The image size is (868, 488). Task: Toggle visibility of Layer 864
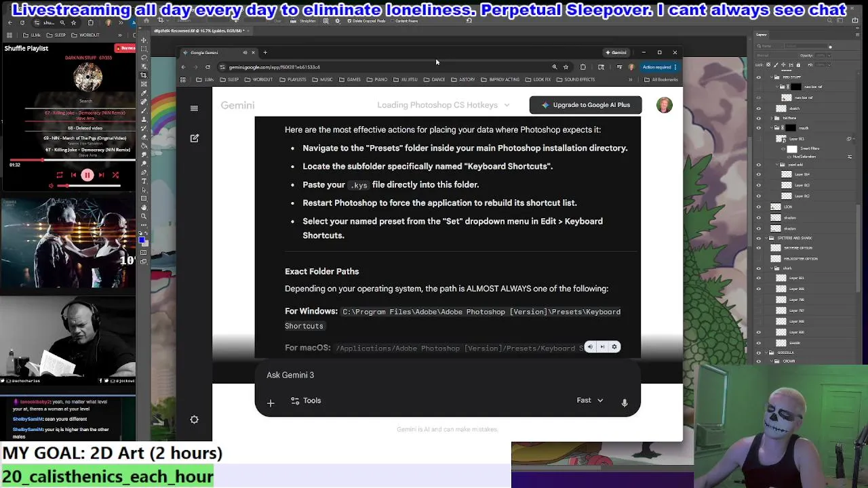click(x=758, y=175)
